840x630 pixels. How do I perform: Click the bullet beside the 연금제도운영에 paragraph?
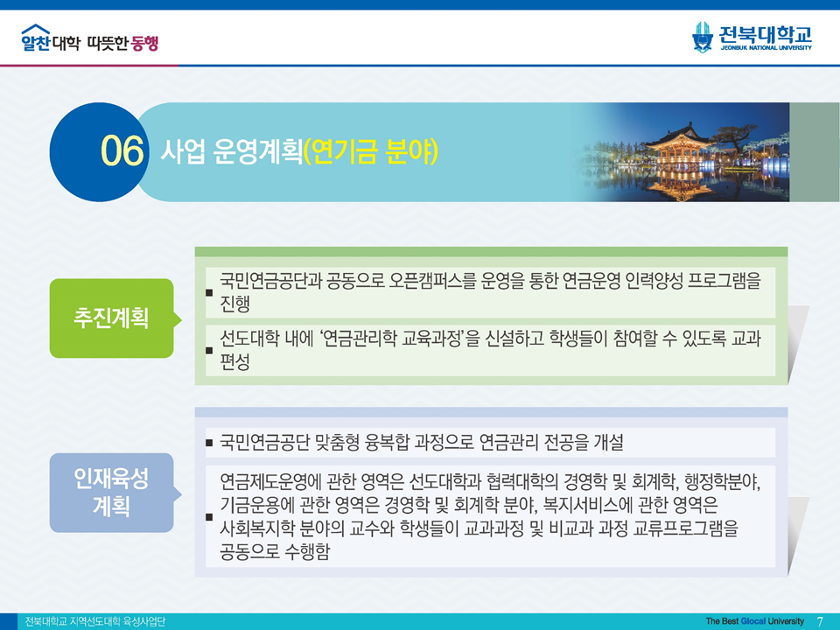[x=209, y=517]
